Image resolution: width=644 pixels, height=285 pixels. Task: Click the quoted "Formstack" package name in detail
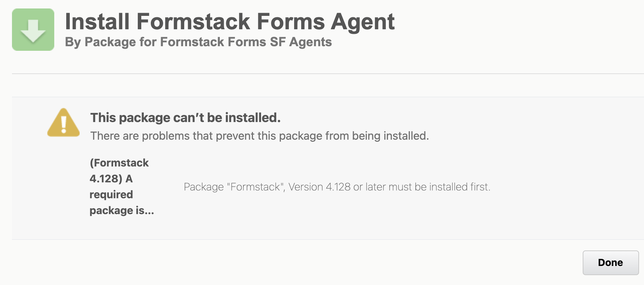pyautogui.click(x=256, y=187)
